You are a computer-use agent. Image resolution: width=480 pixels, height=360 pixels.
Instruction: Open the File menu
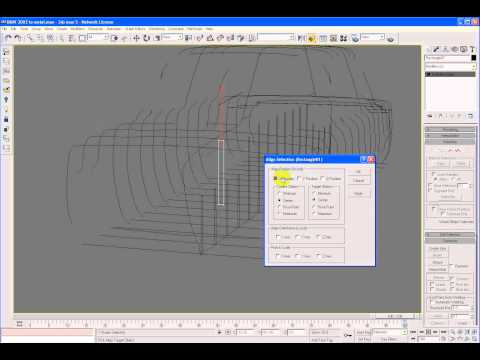pos(4,29)
